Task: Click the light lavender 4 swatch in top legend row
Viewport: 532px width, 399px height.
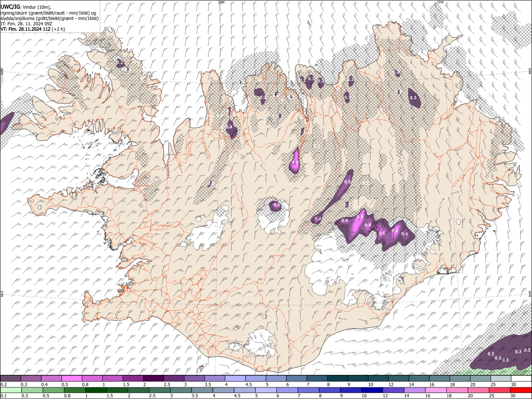Action: pyautogui.click(x=235, y=379)
